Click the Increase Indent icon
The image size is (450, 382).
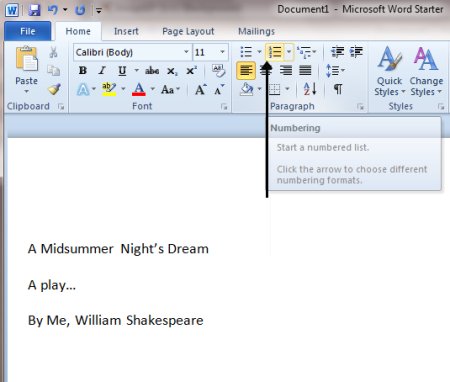pyautogui.click(x=356, y=52)
